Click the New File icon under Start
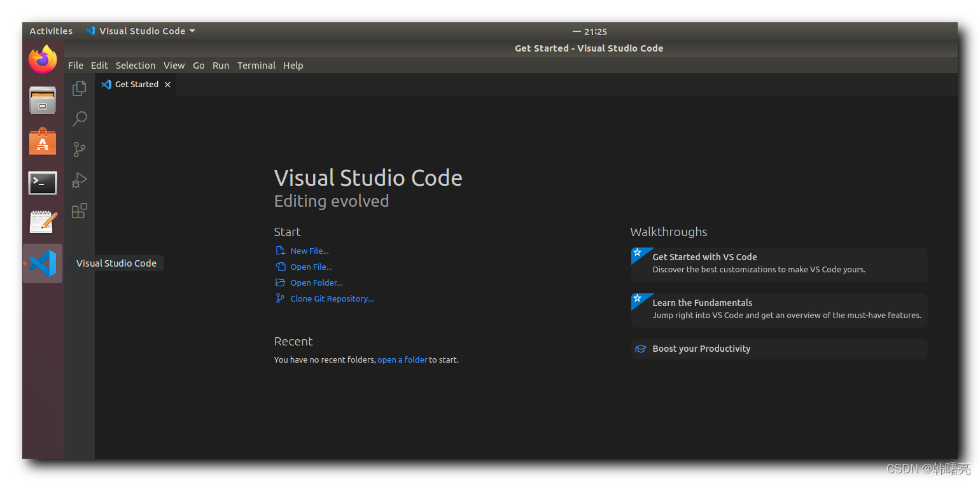 (280, 251)
